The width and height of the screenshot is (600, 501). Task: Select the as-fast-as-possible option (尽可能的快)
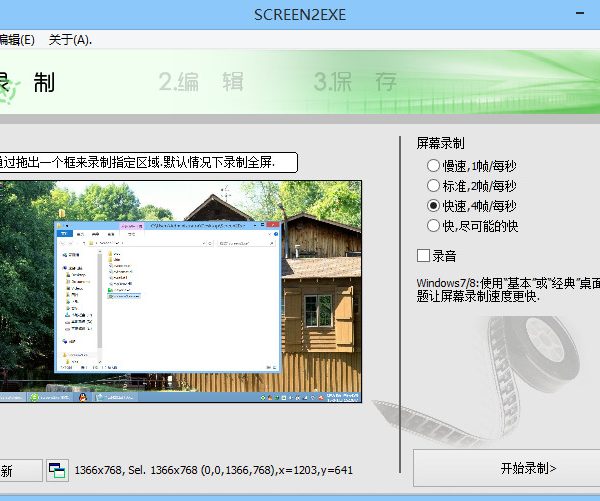(433, 226)
